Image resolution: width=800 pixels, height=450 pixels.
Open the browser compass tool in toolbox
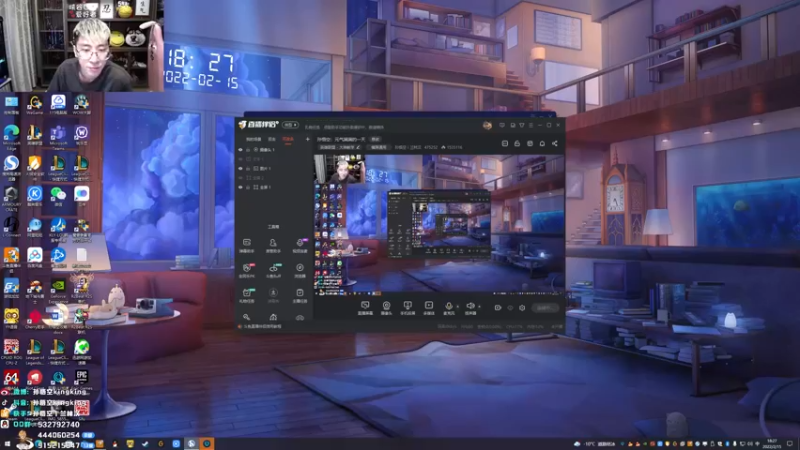(300, 270)
